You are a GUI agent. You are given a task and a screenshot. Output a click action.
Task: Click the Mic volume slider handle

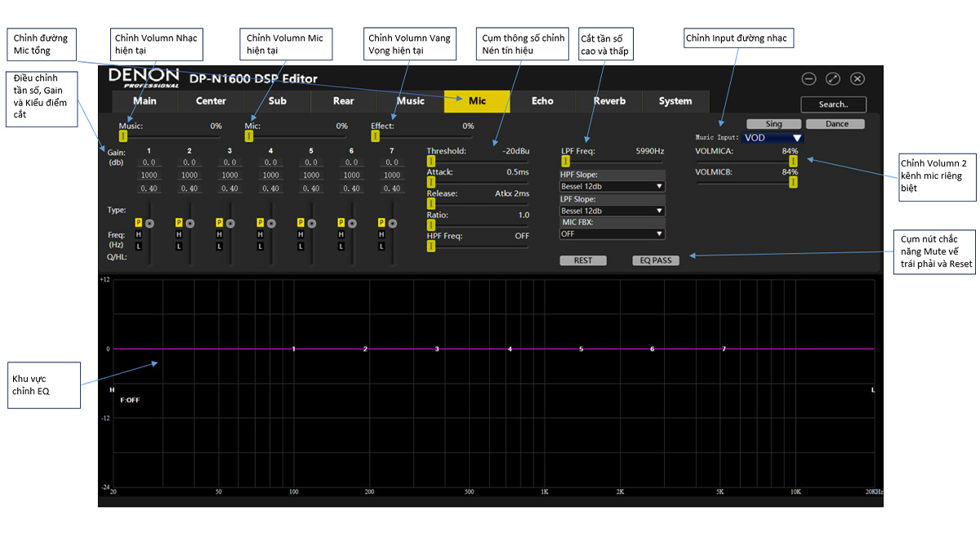[249, 136]
